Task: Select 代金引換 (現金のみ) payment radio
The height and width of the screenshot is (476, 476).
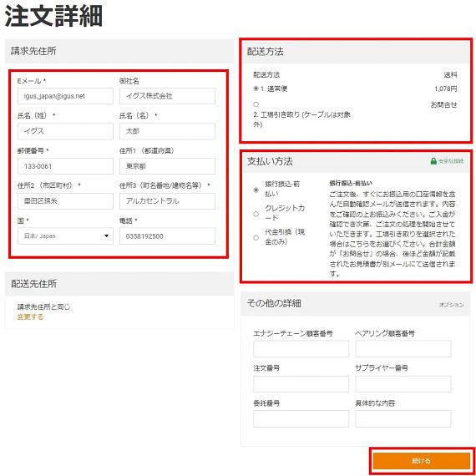Action: pyautogui.click(x=256, y=238)
